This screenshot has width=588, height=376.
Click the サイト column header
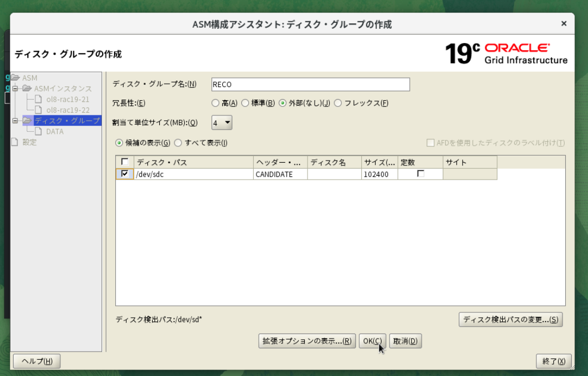pos(470,162)
